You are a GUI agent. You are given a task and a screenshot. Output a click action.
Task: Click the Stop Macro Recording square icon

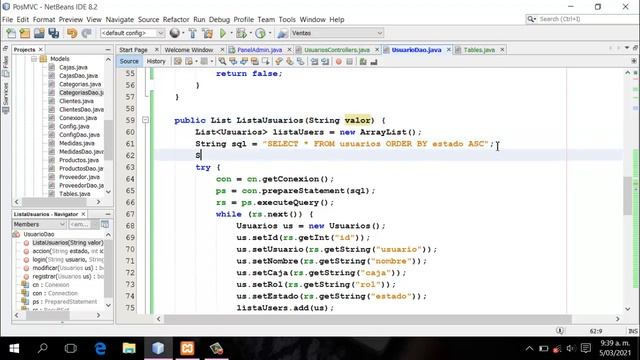coord(349,62)
